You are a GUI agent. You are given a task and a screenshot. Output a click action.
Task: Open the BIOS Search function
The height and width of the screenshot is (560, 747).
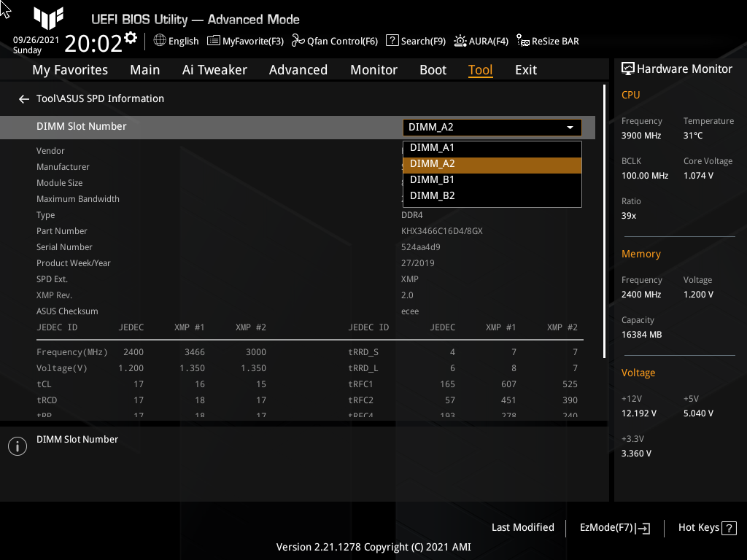(x=415, y=41)
